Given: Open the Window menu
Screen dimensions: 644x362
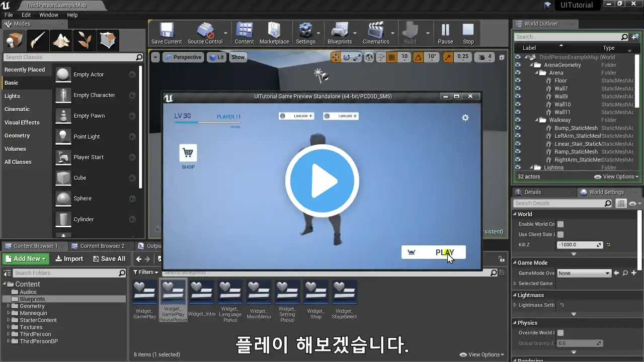Looking at the screenshot, I should click(49, 15).
